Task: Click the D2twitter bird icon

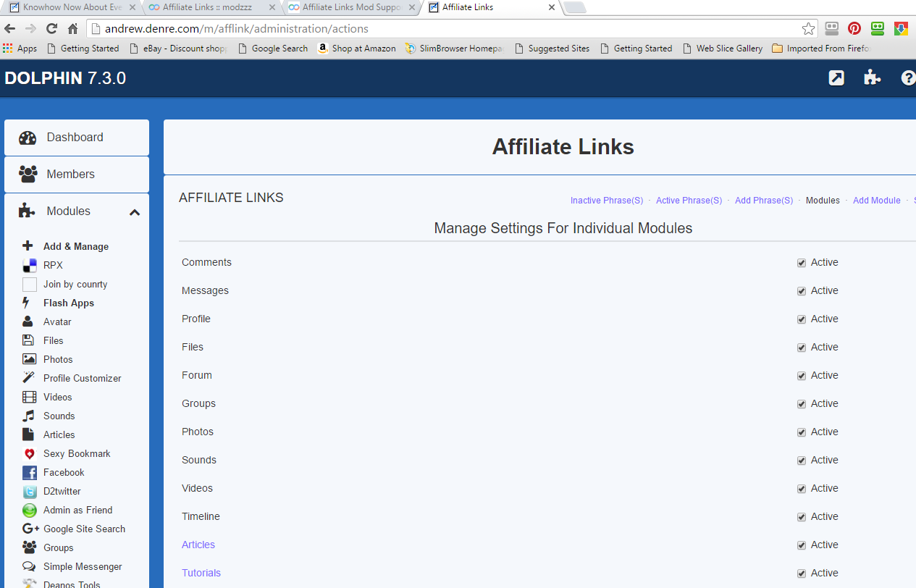Action: coord(29,492)
